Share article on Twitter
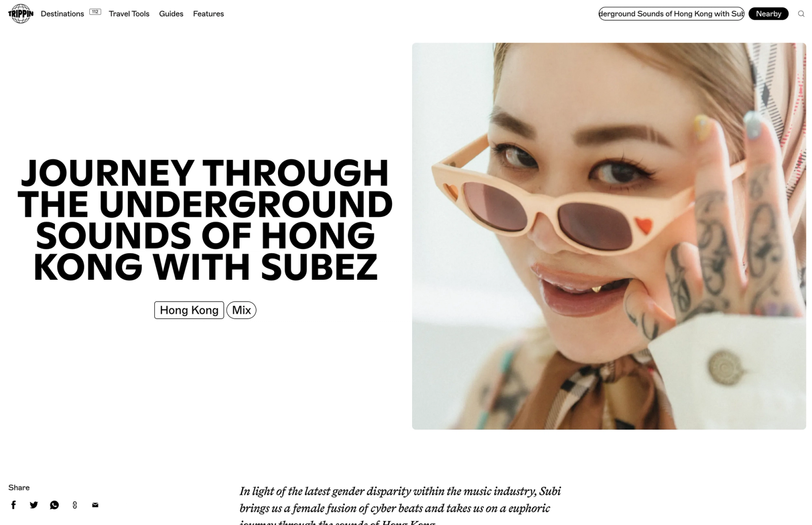 (34, 505)
